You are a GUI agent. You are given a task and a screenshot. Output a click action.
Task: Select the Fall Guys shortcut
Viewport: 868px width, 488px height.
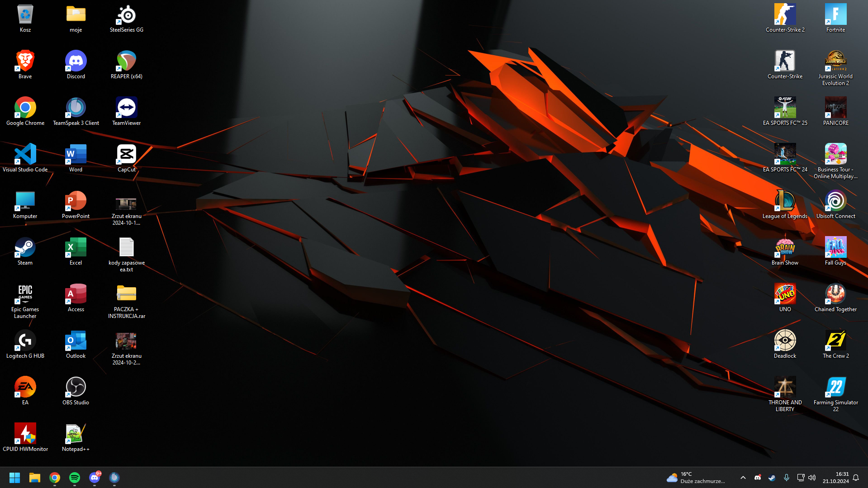(836, 251)
